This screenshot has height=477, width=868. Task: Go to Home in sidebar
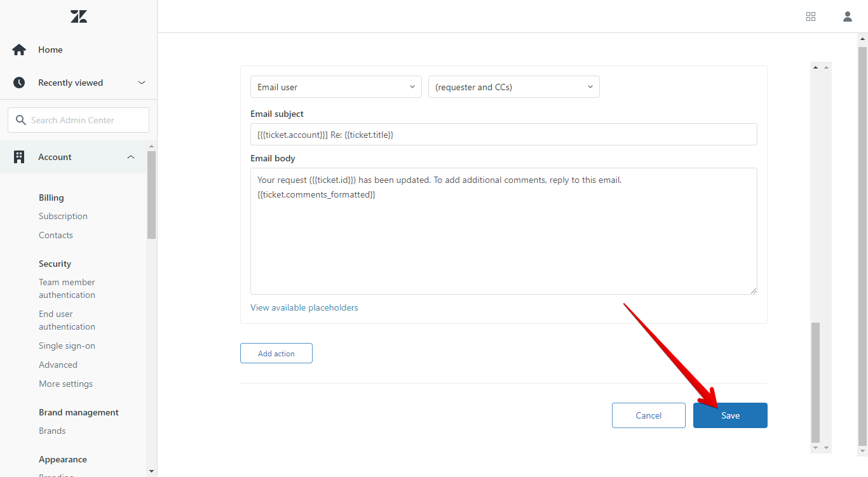pyautogui.click(x=50, y=50)
